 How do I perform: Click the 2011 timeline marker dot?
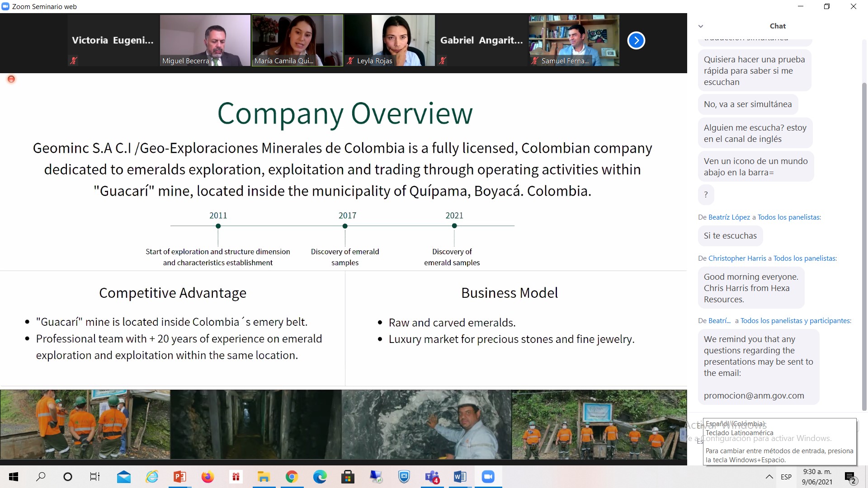coord(218,226)
